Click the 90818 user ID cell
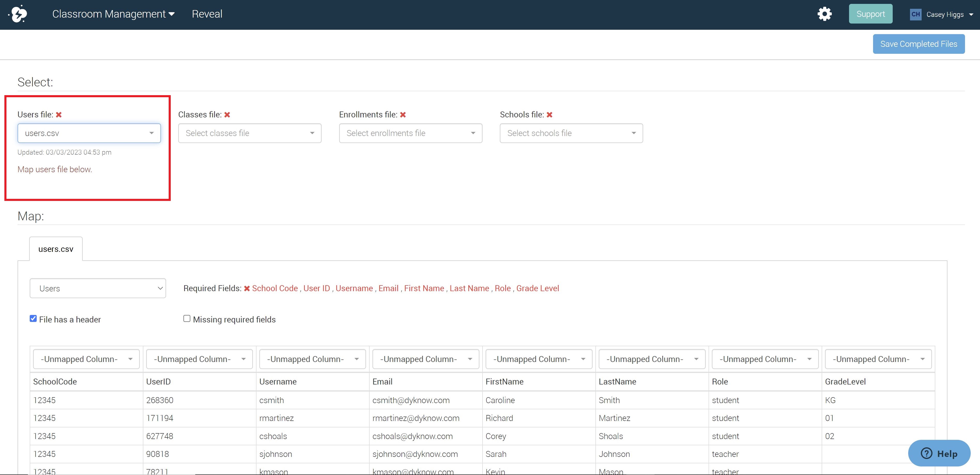 [199, 454]
